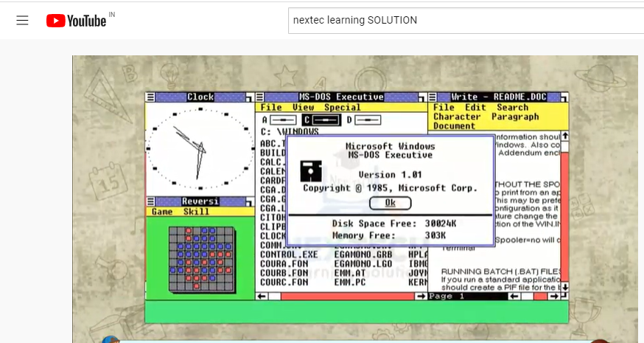Select drive A in MS-DOS Executive

(279, 120)
